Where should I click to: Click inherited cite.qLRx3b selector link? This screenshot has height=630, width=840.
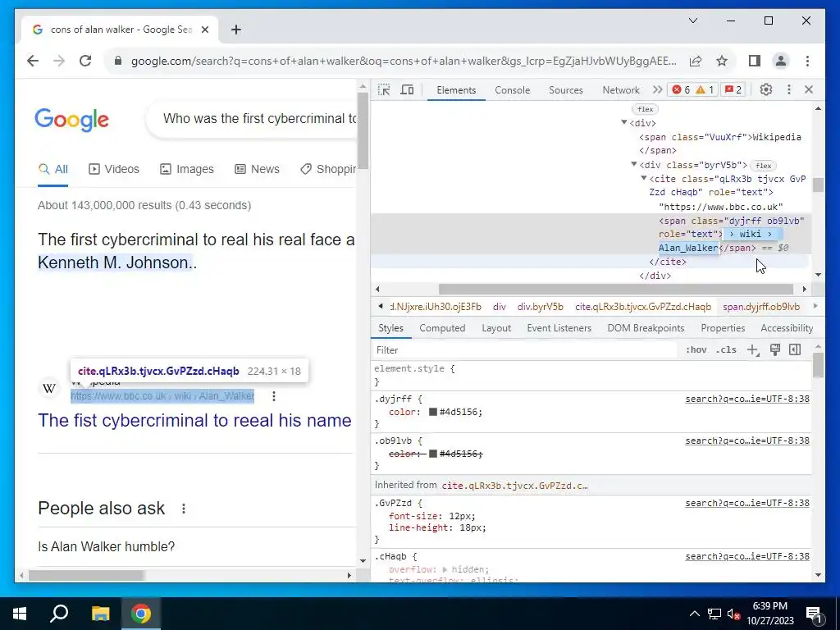514,486
